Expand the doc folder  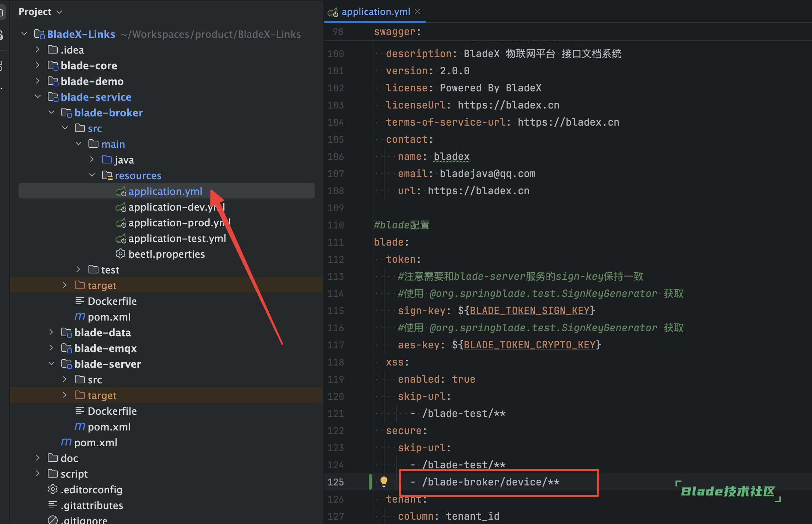38,458
